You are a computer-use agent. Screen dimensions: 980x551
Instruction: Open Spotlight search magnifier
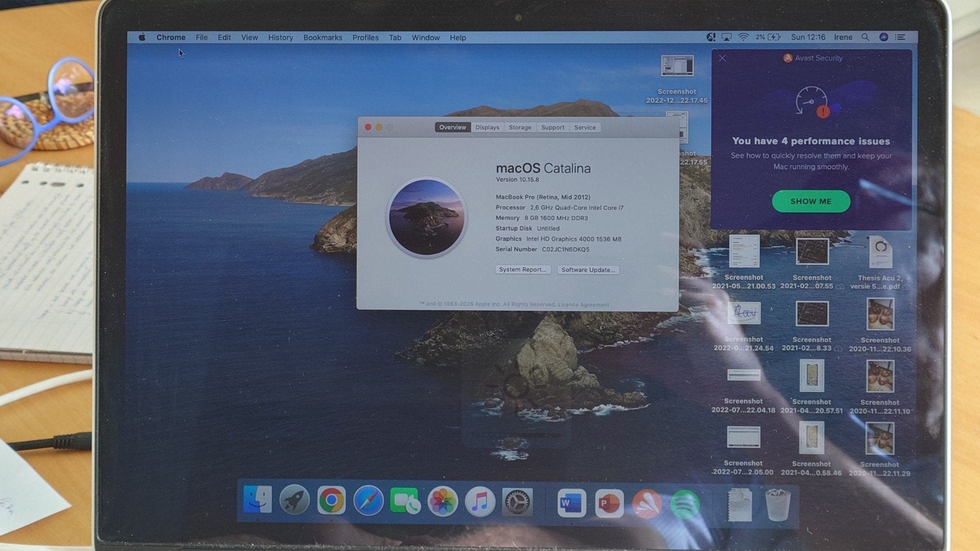[865, 37]
